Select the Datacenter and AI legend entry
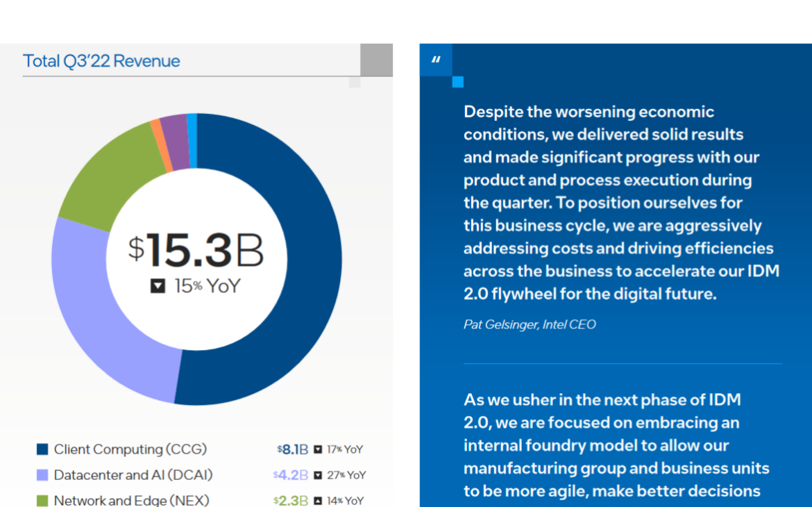This screenshot has width=812, height=507. point(129,475)
